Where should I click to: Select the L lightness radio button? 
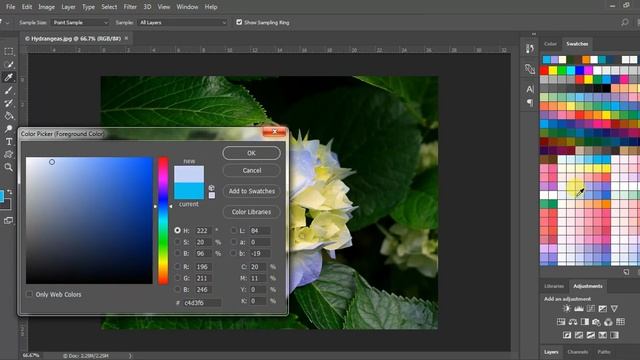(x=233, y=230)
